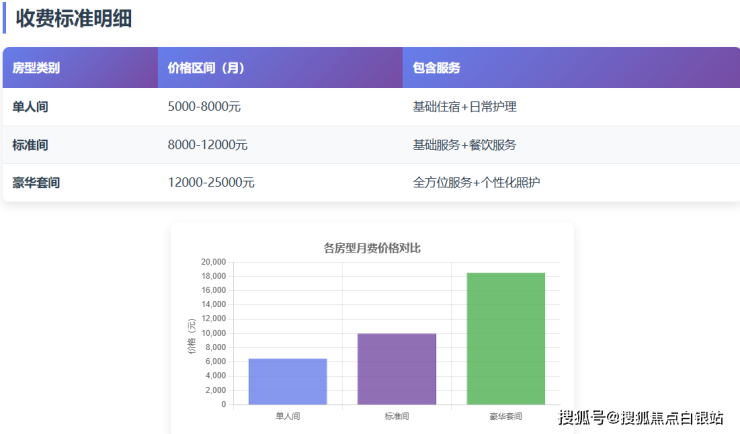The width and height of the screenshot is (740, 434).
Task: Select the 12000-25000元 price cell
Action: coord(211,183)
